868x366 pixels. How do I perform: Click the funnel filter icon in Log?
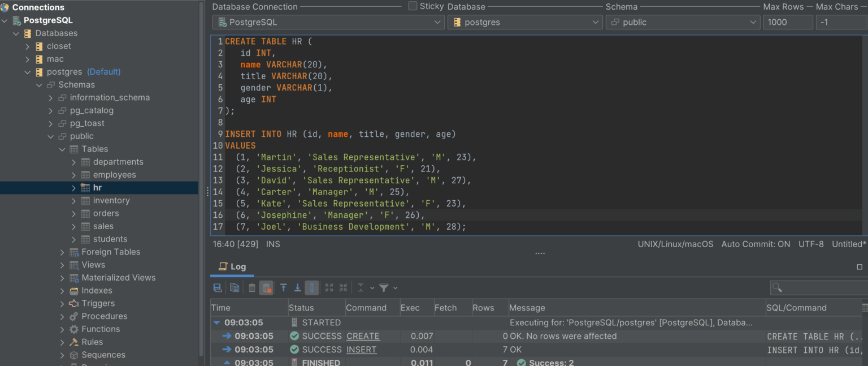(x=384, y=288)
